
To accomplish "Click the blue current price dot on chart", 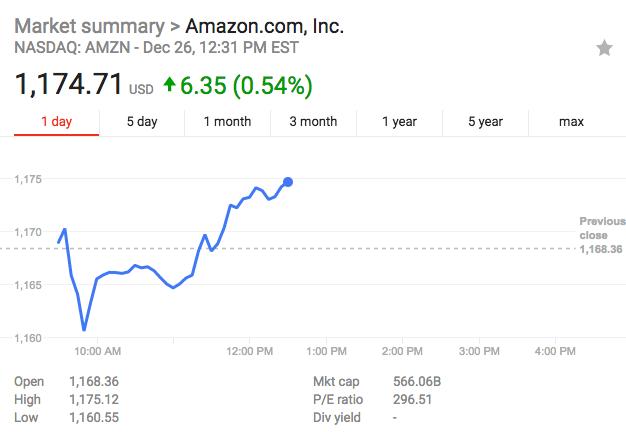I will pos(288,182).
